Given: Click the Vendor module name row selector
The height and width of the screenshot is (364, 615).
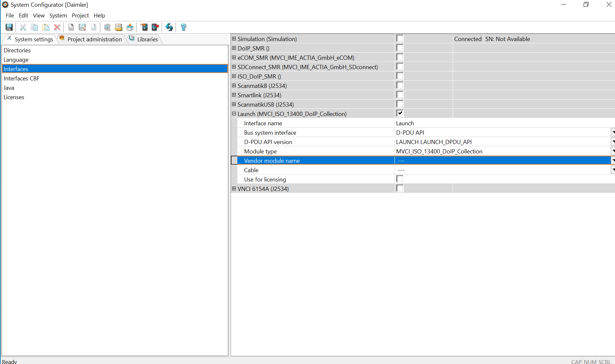Looking at the screenshot, I should pyautogui.click(x=234, y=161).
